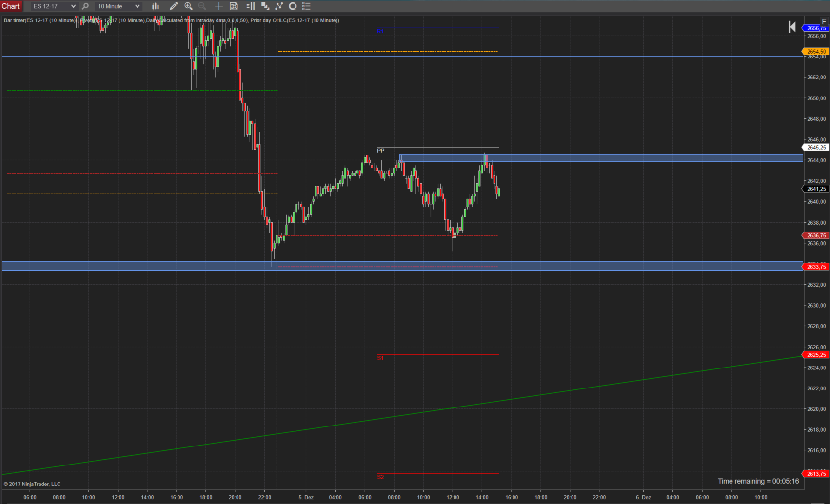This screenshot has width=830, height=504.
Task: Click the red 2636,75 price marker
Action: pos(816,235)
